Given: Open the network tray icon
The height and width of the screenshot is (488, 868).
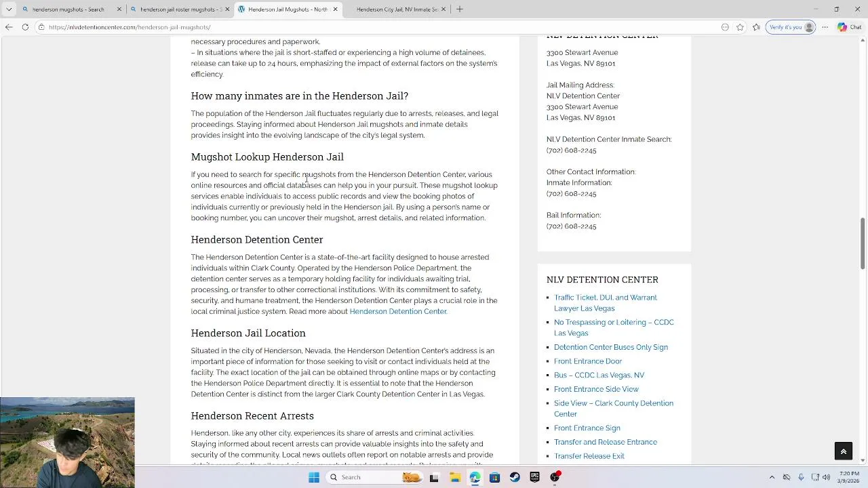Looking at the screenshot, I should click(815, 477).
